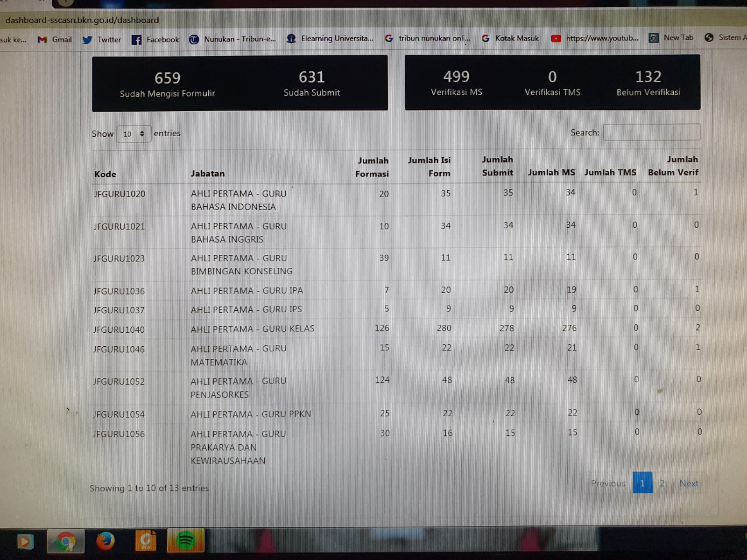Launch Spotify from the taskbar
The width and height of the screenshot is (747, 560).
tap(186, 541)
